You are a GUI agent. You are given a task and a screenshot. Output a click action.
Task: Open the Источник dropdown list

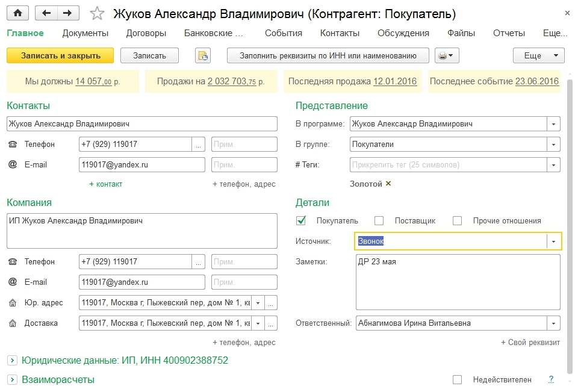tap(553, 241)
